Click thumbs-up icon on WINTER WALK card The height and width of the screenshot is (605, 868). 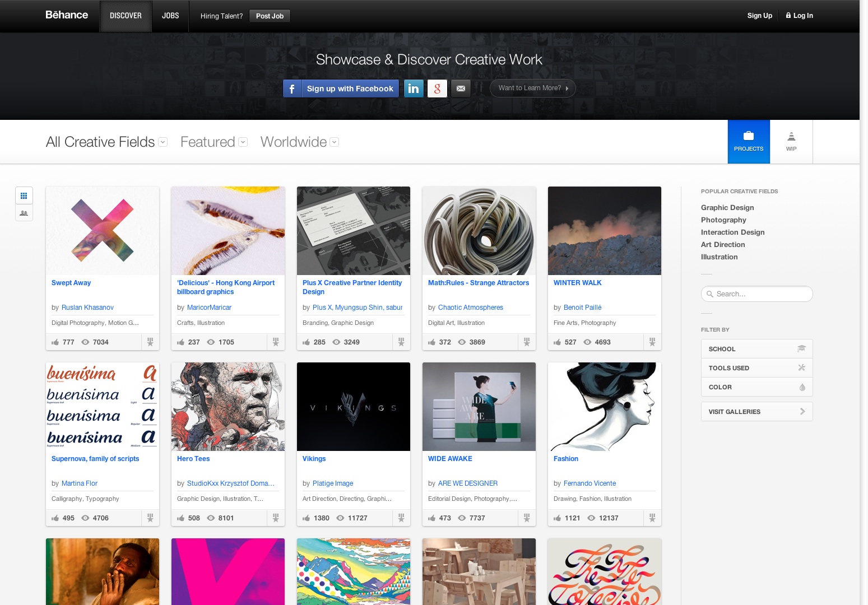click(557, 342)
